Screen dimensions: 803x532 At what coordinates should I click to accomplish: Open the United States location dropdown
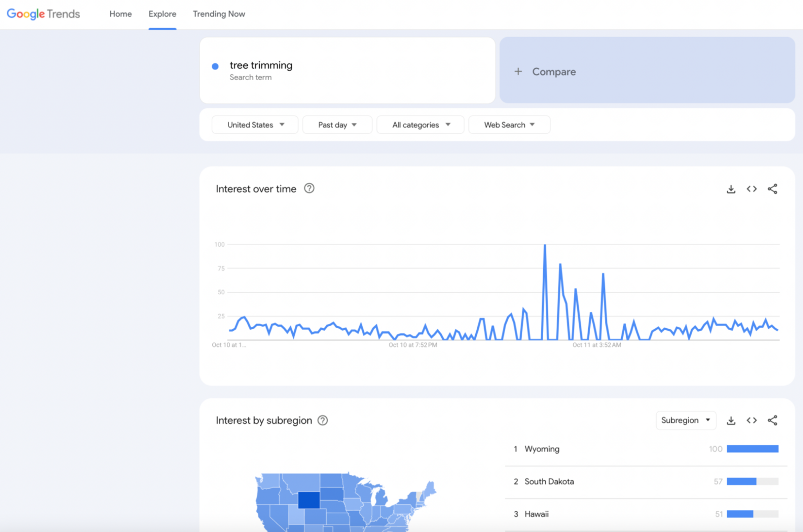pos(255,124)
